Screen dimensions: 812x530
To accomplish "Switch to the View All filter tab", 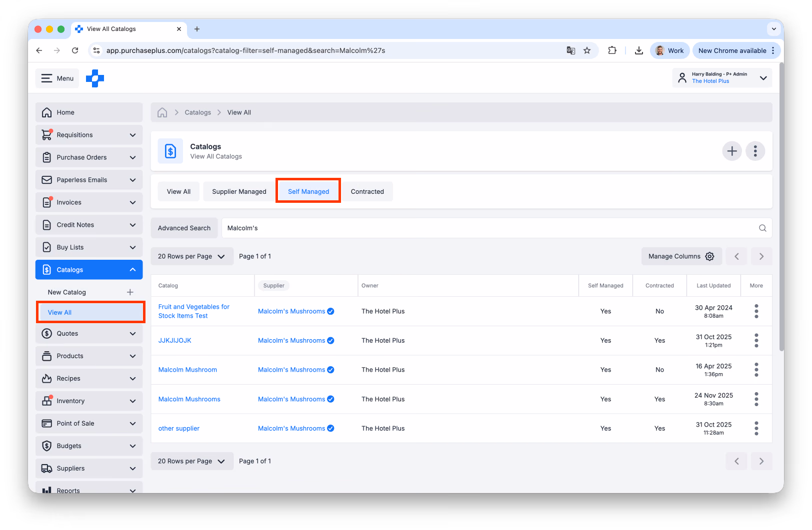I will [178, 192].
